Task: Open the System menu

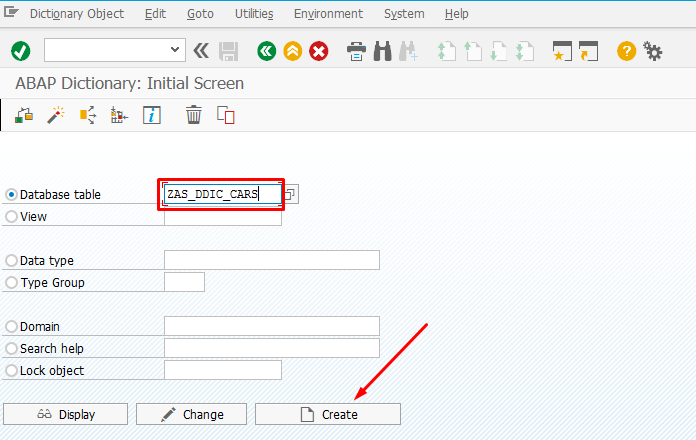Action: [404, 14]
